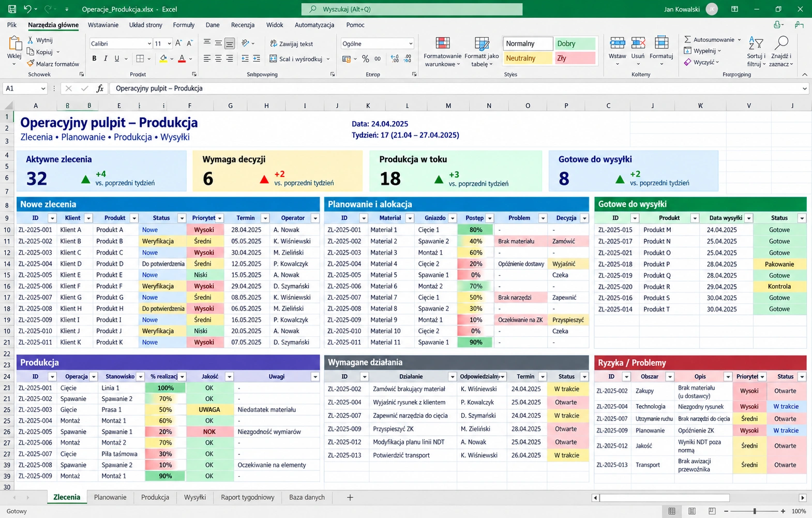812x518 pixels.
Task: Click the Cut (Wytnij) scissors icon
Action: click(31, 40)
